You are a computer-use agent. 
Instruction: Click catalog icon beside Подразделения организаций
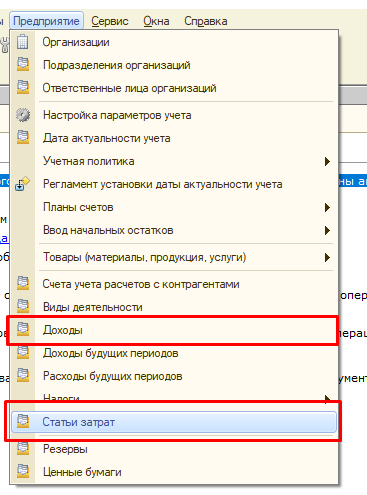(x=23, y=64)
